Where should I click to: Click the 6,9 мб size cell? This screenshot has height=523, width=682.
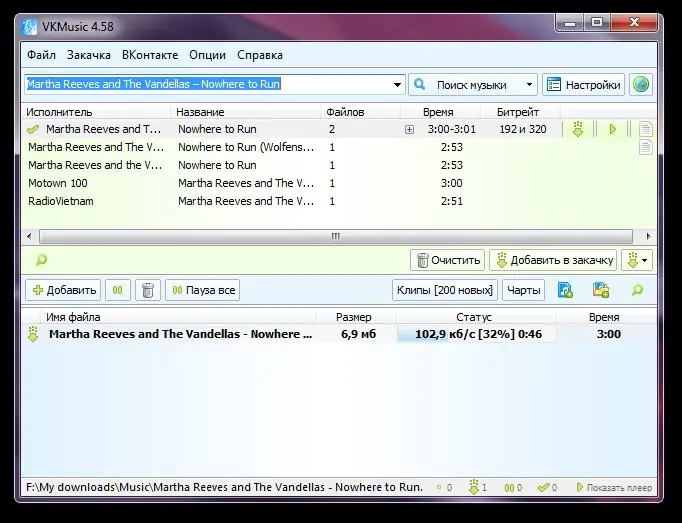coord(358,334)
